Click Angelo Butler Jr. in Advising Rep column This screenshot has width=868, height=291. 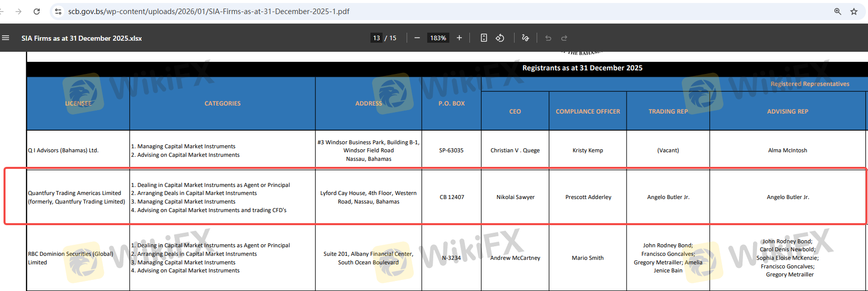(788, 197)
